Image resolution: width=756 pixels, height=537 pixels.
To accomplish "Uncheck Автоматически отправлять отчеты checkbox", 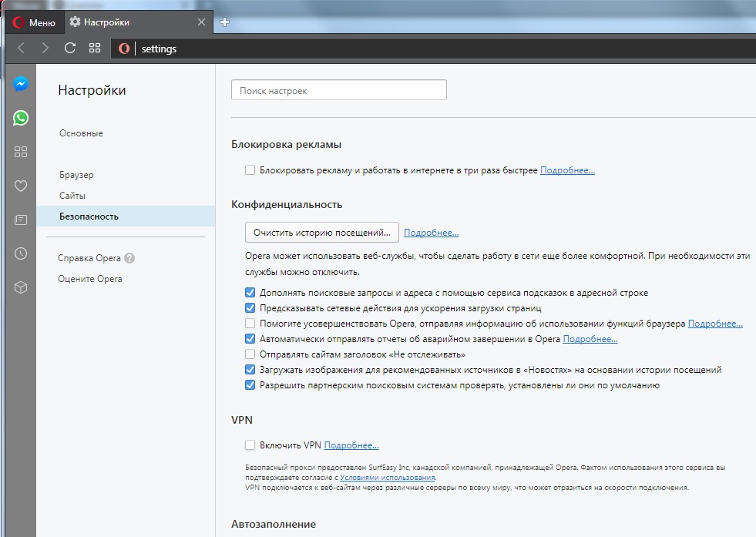I will coord(250,338).
